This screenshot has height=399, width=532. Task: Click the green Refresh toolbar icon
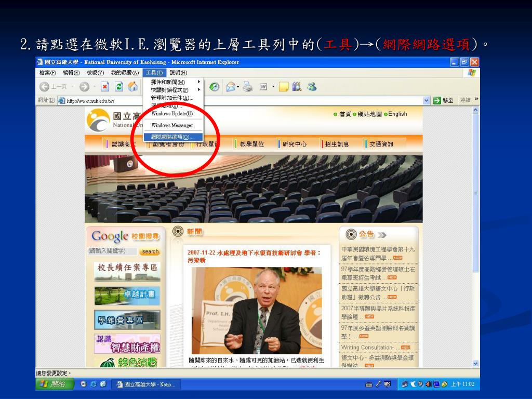coord(119,87)
